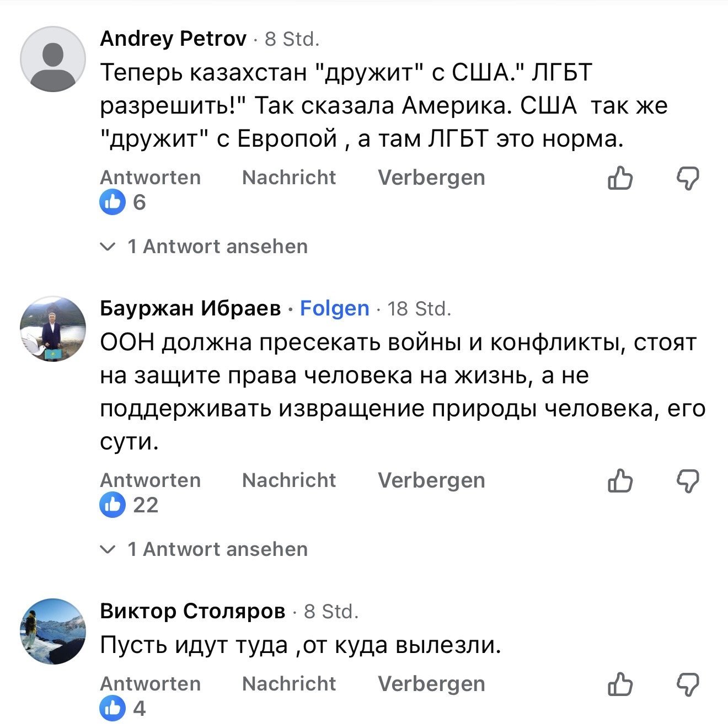728x728 pixels.
Task: Open Виктор Столяров's profile picture
Action: tap(53, 631)
